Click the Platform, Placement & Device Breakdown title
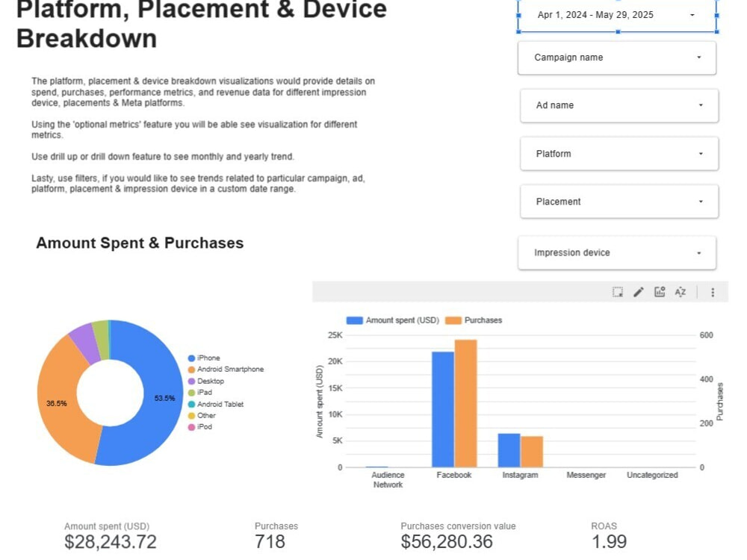 (202, 24)
